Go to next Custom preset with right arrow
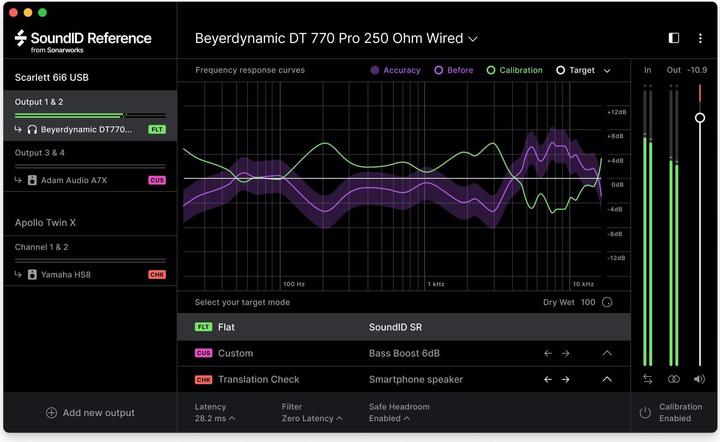 point(566,353)
